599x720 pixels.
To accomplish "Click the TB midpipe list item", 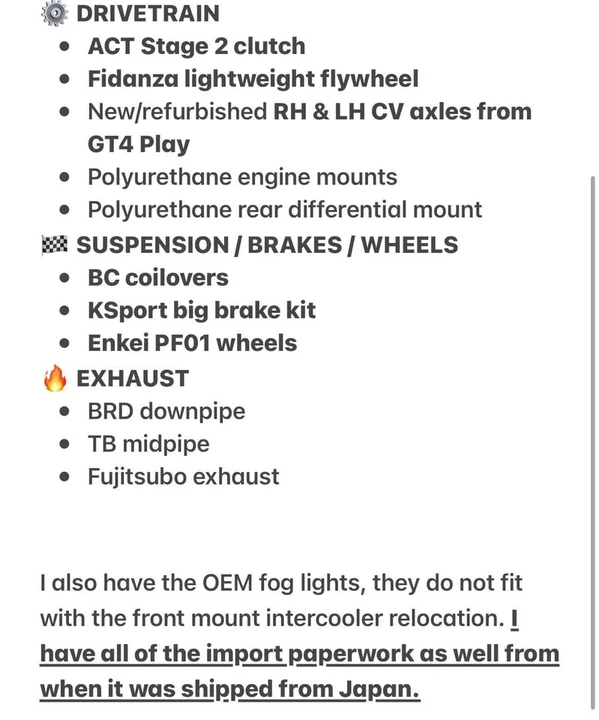I will point(148,444).
